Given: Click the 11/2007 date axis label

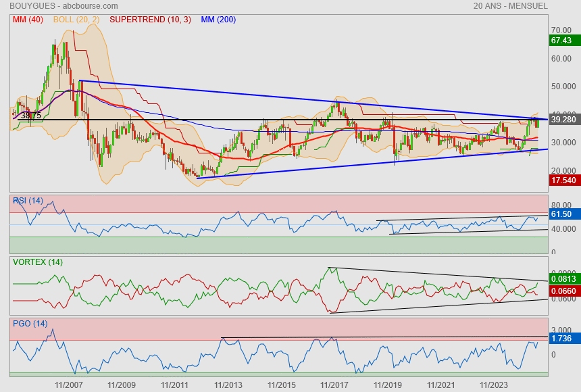Looking at the screenshot, I should coord(68,385).
